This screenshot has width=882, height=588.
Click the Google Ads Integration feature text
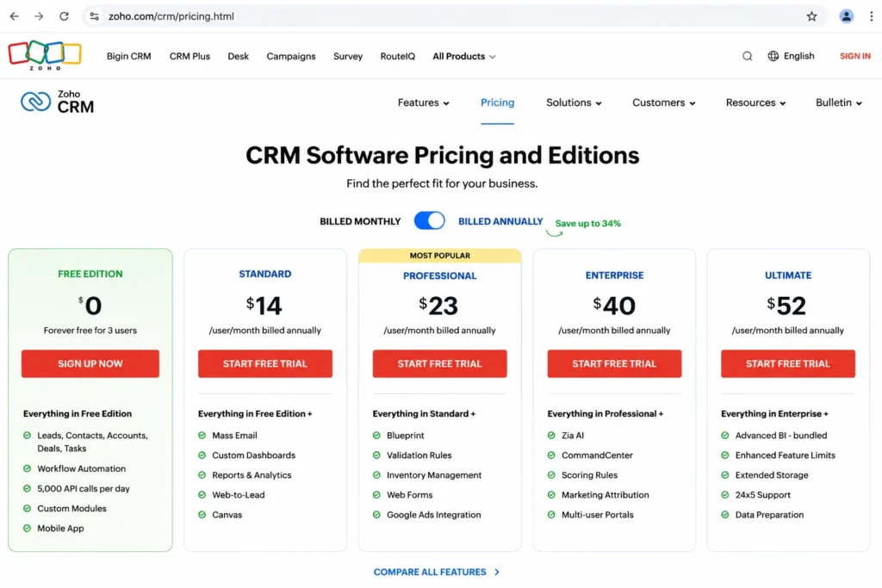coord(434,514)
